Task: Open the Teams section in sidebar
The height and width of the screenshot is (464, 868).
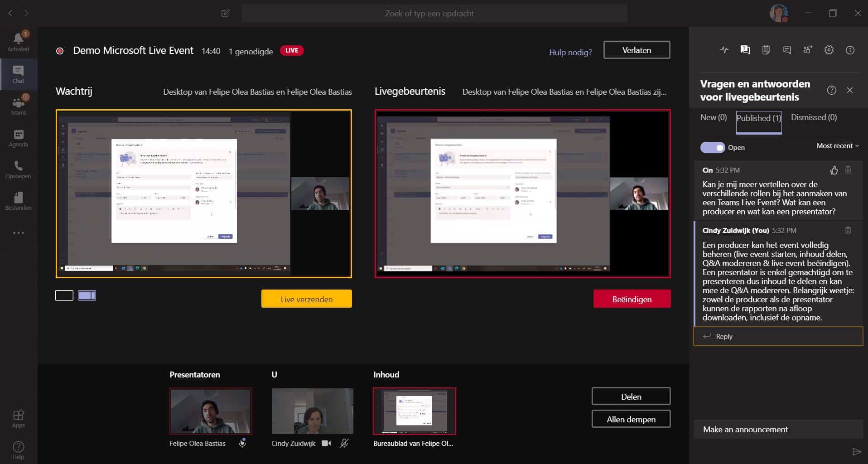Action: [x=18, y=105]
